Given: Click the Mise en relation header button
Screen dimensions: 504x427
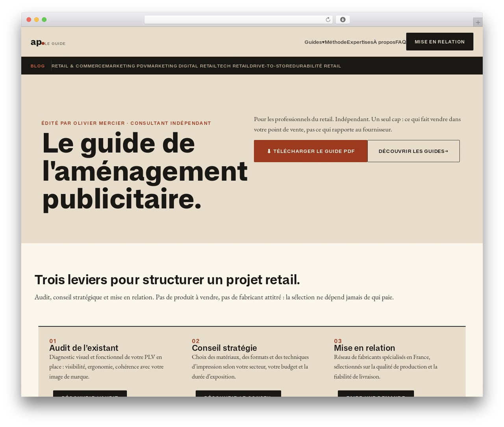Looking at the screenshot, I should pyautogui.click(x=440, y=42).
